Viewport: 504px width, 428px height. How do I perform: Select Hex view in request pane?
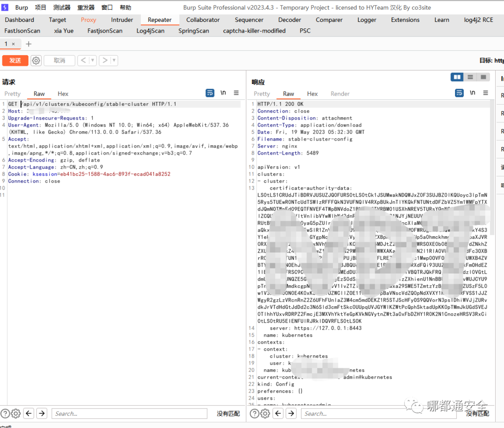click(63, 94)
